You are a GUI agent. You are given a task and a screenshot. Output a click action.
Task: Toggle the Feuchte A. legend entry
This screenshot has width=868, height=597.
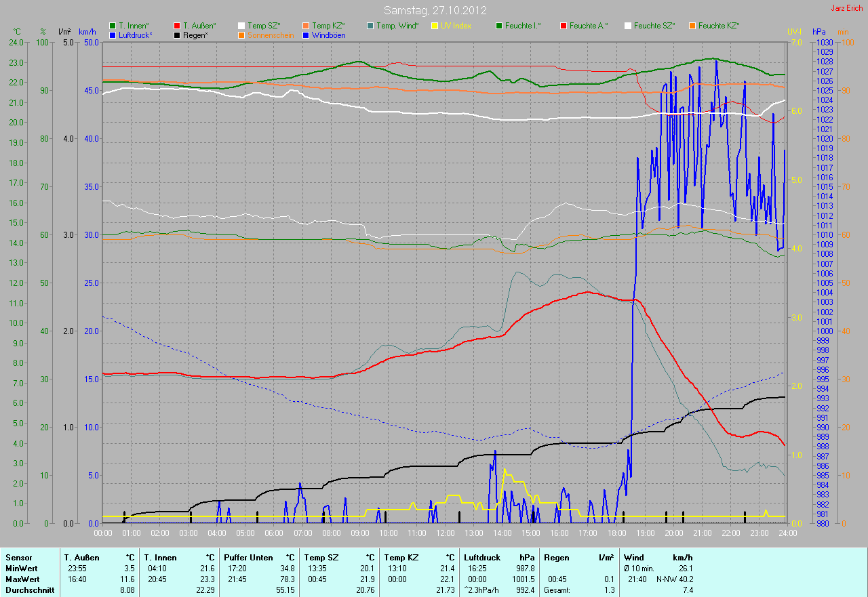588,26
